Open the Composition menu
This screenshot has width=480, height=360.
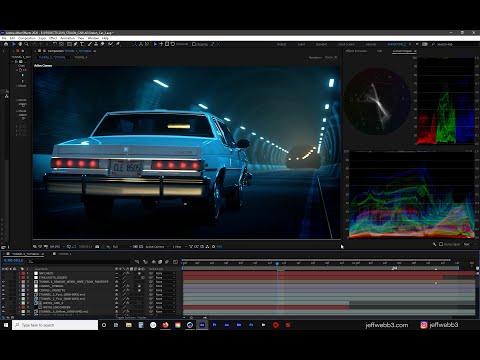[x=27, y=38]
